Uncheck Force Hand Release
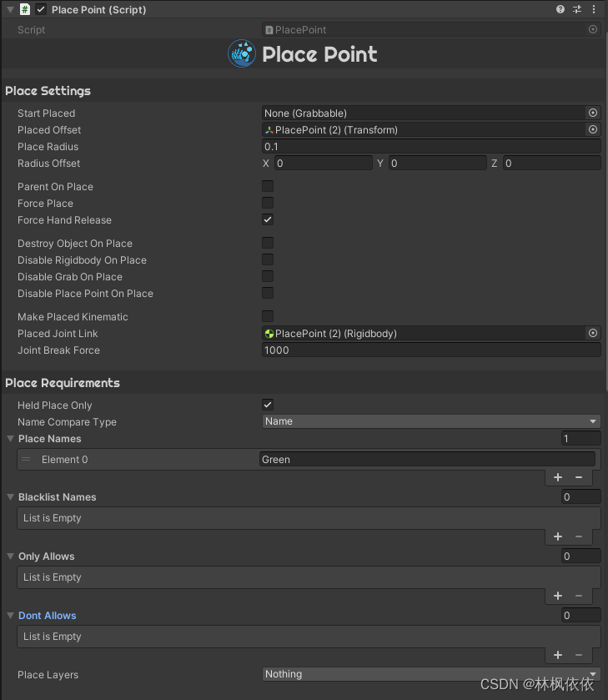The width and height of the screenshot is (608, 700). 268,219
